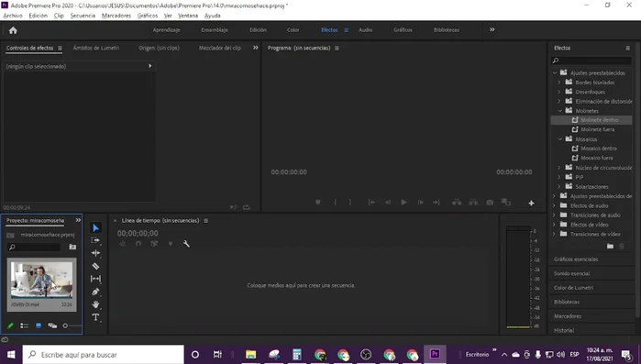Click JOVEN DI.mp4 clip thumbnail
Viewport: 641px width, 364px height.
pyautogui.click(x=41, y=281)
